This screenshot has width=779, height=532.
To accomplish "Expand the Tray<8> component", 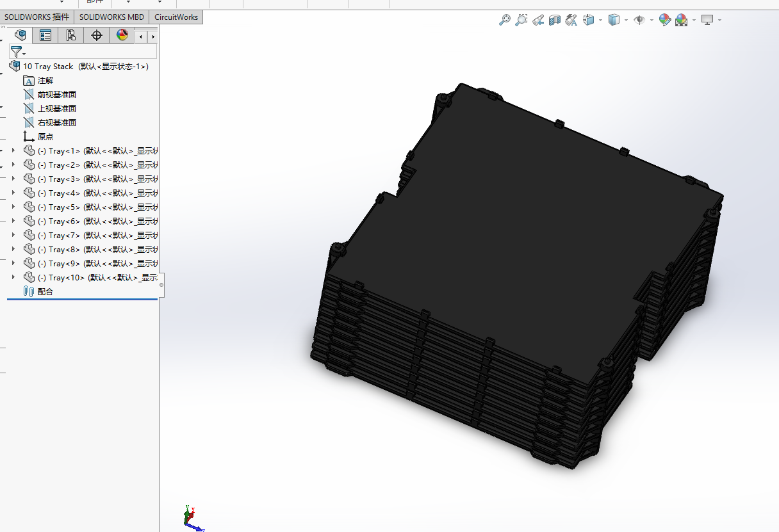I will click(x=13, y=249).
